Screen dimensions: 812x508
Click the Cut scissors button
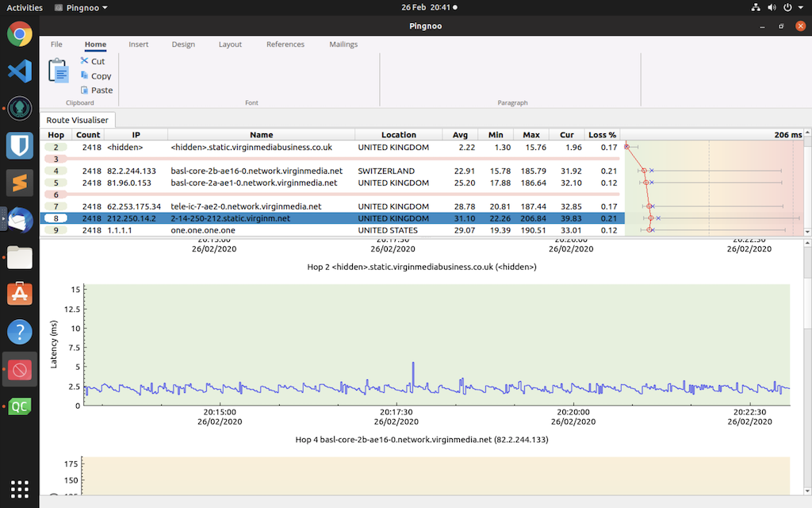93,61
